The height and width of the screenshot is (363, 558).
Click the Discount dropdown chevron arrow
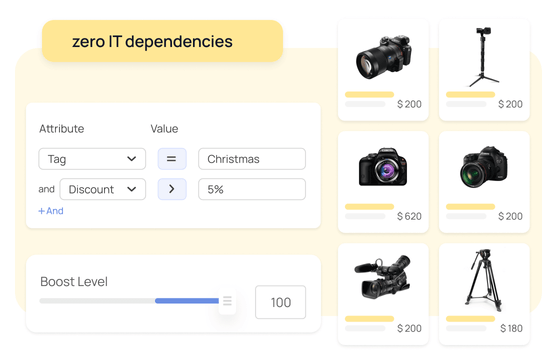[132, 189]
